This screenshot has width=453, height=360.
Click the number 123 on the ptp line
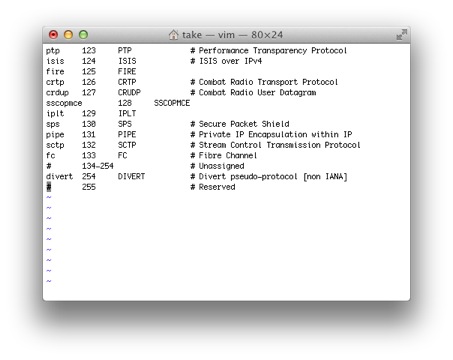89,50
